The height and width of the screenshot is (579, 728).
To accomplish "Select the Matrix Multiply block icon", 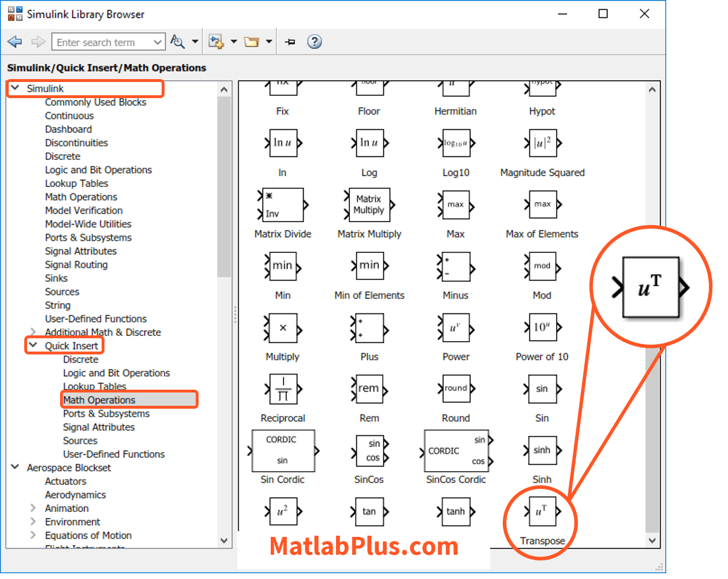I will (369, 204).
